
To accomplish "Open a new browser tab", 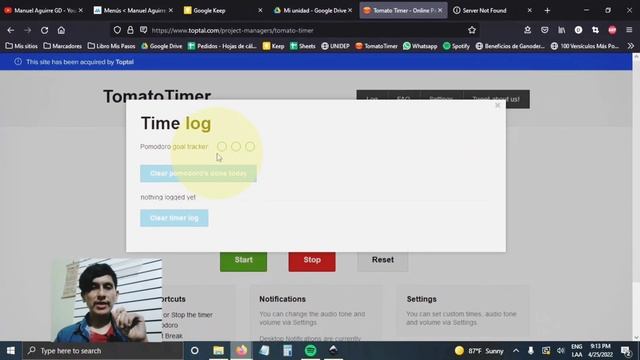I will 547,11.
